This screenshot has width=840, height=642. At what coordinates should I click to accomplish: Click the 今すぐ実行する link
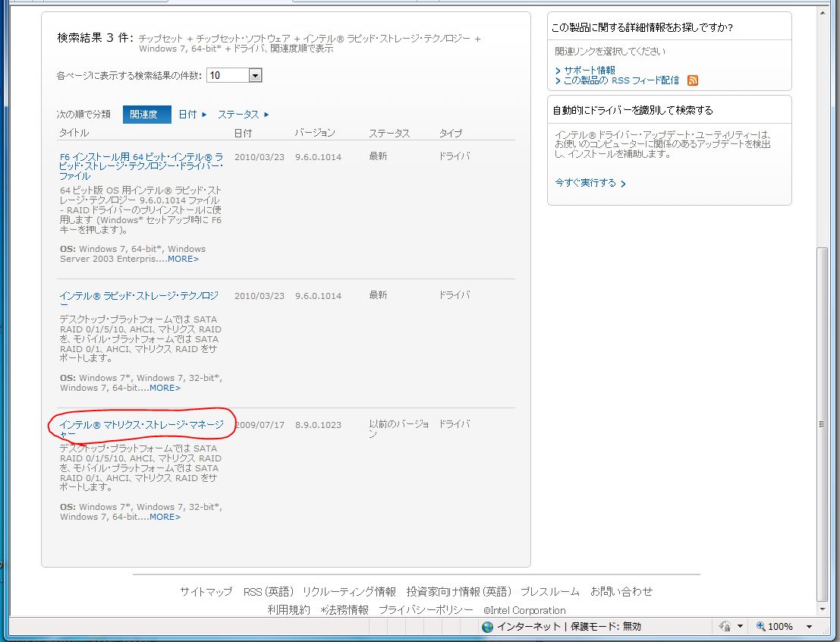[590, 183]
